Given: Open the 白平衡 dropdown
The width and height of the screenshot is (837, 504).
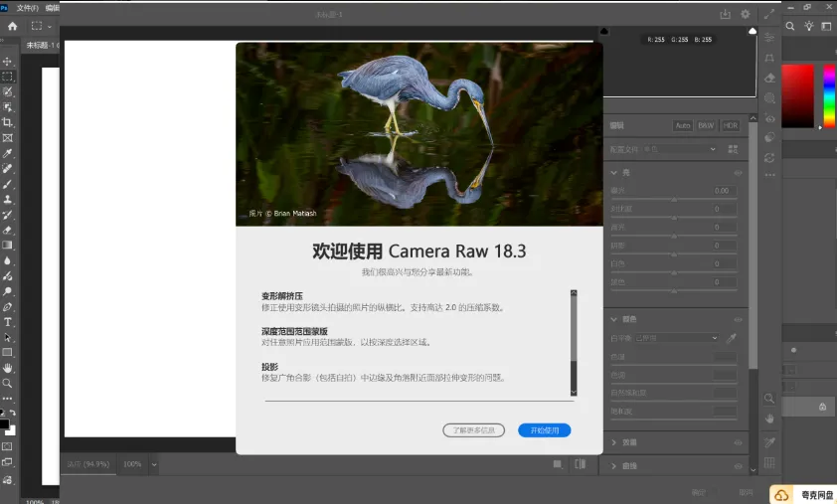Looking at the screenshot, I should pyautogui.click(x=676, y=338).
